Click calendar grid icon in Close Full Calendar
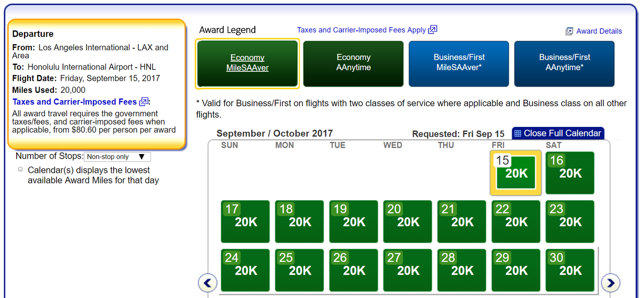Screen dimensions: 644x298 click(x=517, y=133)
